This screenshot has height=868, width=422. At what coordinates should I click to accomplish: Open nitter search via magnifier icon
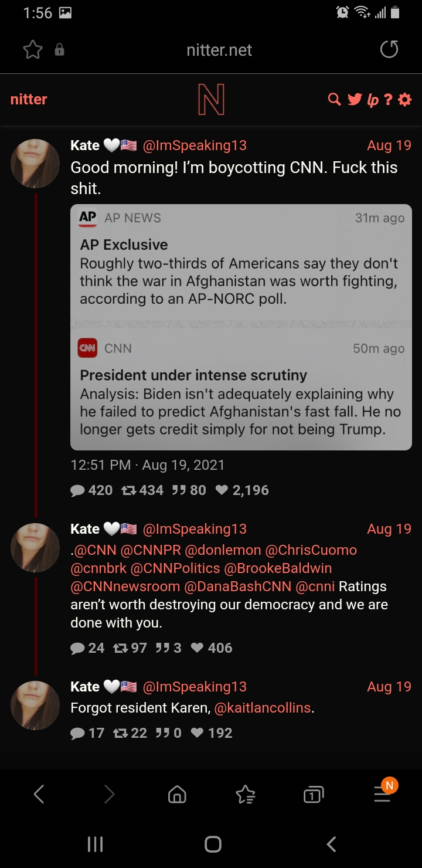(334, 99)
